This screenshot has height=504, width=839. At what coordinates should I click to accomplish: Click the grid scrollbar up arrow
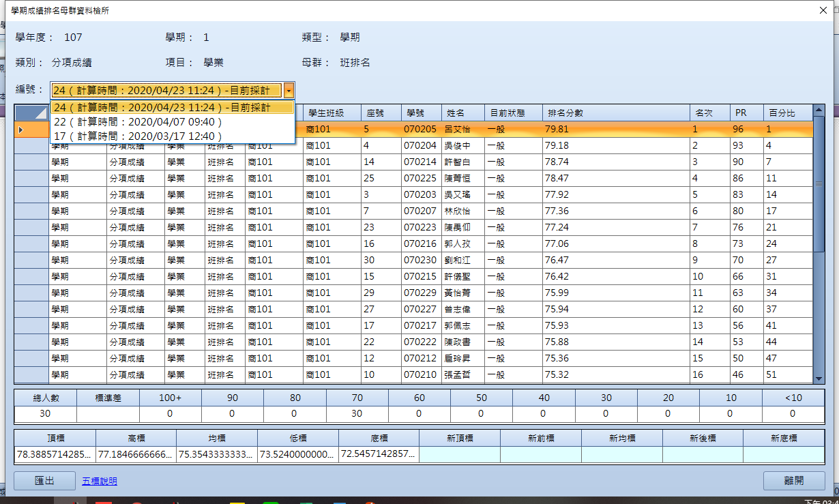(819, 110)
